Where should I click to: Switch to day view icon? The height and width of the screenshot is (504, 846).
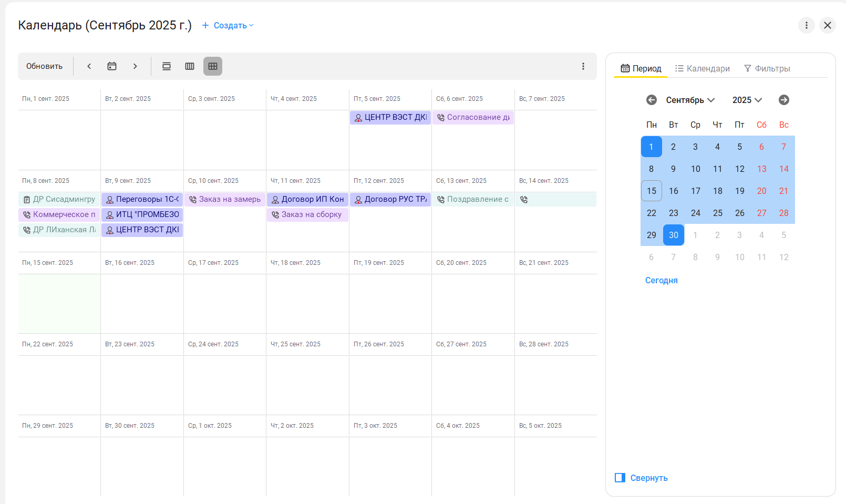coord(167,66)
